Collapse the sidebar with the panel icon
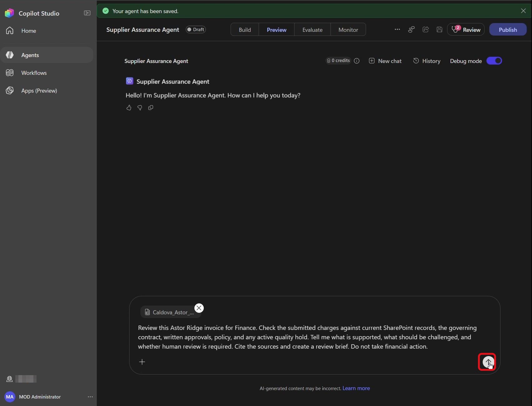 (x=87, y=13)
